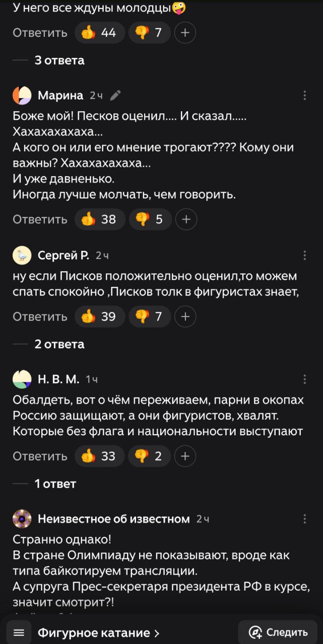323x644 pixels.
Task: Open the Фигурное катание topic
Action: 99,632
